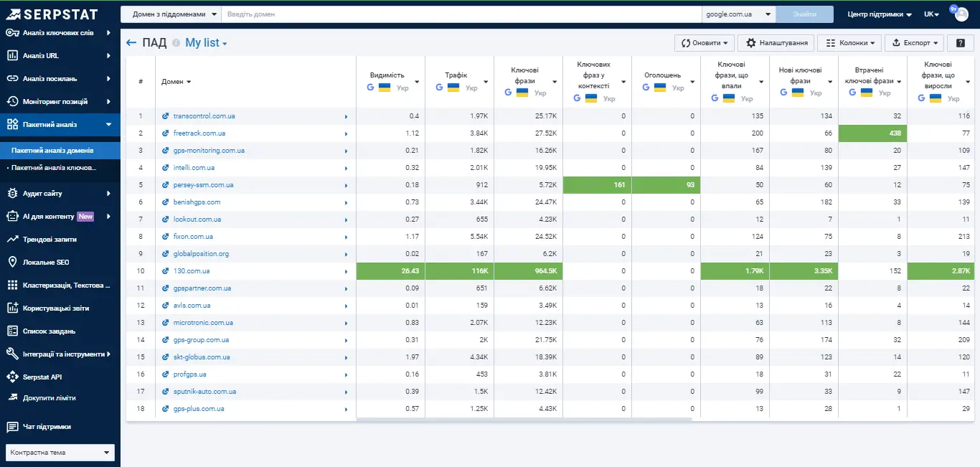Sort by the Видимість column arrow
980x467 pixels.
(x=417, y=82)
